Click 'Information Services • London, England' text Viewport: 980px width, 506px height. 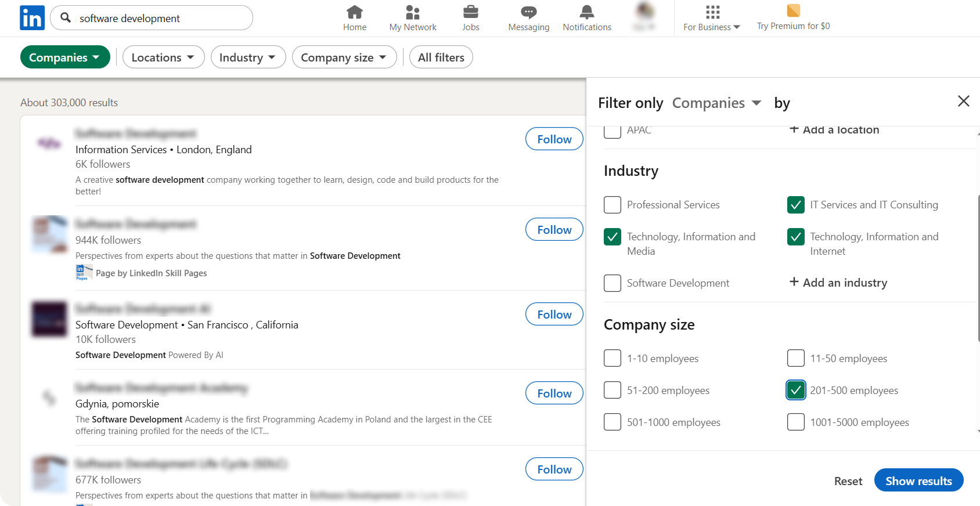[x=164, y=150]
